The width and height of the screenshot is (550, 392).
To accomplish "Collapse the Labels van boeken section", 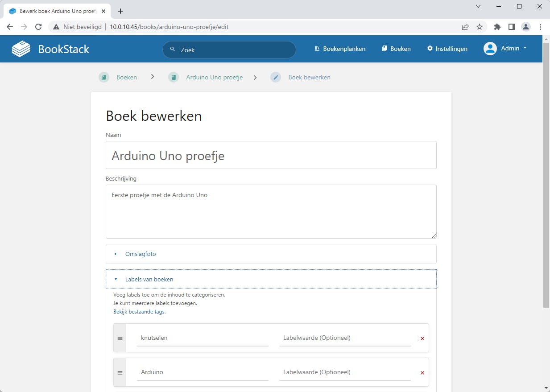I will point(149,279).
